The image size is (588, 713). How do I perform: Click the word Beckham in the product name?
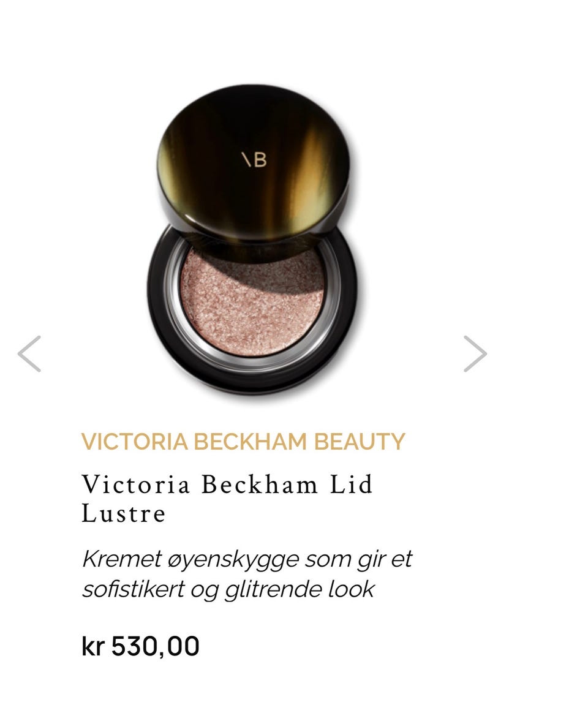[x=260, y=484]
